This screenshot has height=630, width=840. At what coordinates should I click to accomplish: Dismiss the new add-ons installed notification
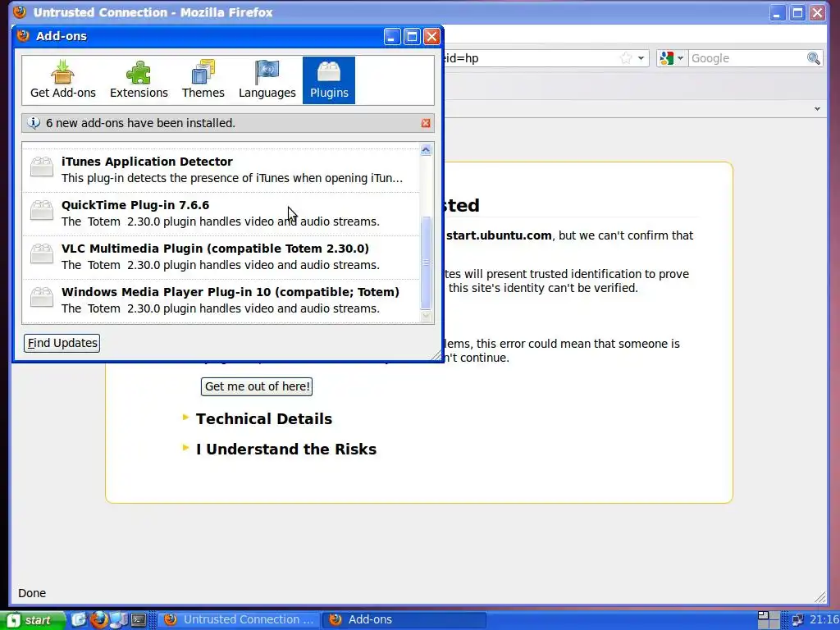point(426,123)
